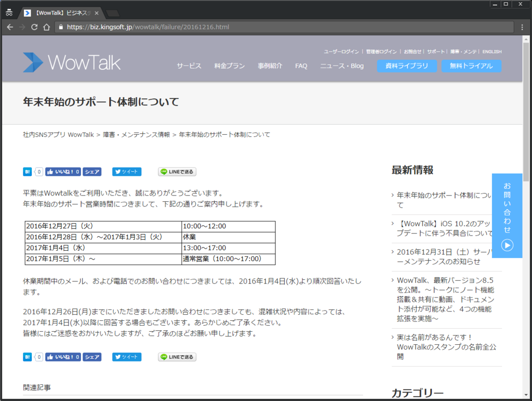Open the 実は名前があるんです stamp article link
Viewport: 532px width, 401px height.
click(446, 347)
